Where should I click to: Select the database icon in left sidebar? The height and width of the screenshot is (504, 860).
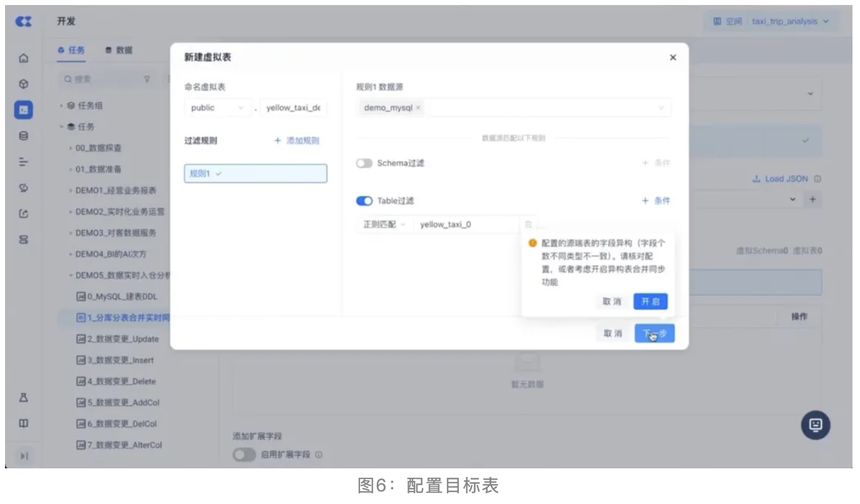point(24,135)
